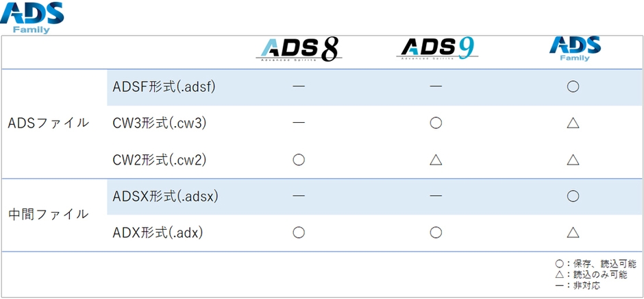Select the ADX形式(.adx) label
Image resolution: width=644 pixels, height=299 pixels.
[158, 232]
